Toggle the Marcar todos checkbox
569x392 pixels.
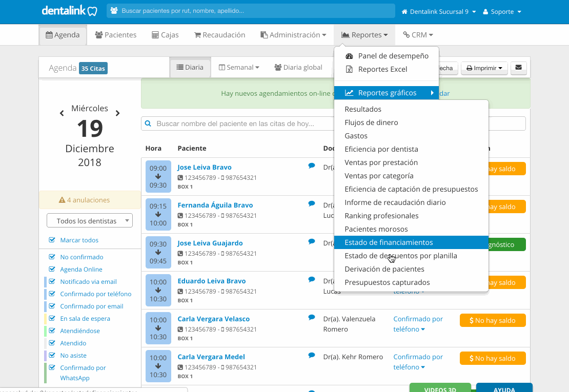(52, 240)
